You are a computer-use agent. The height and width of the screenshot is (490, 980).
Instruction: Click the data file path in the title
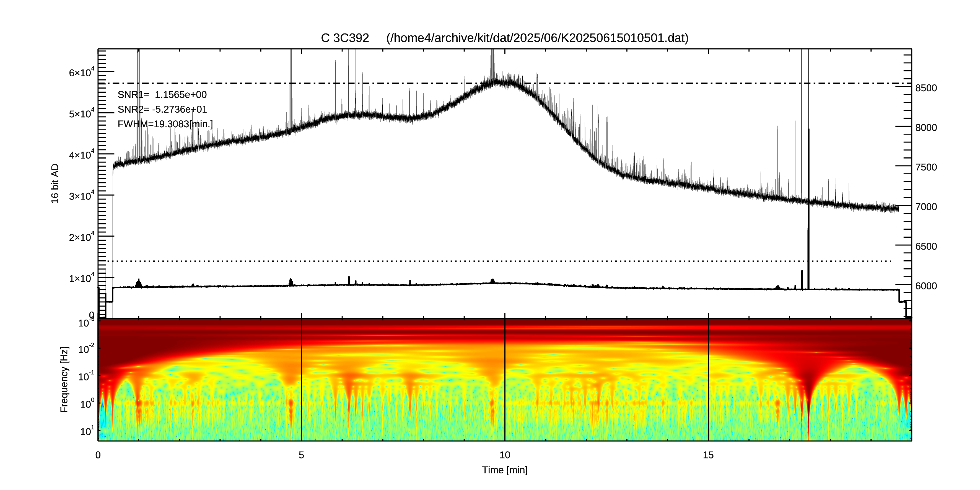pyautogui.click(x=537, y=38)
